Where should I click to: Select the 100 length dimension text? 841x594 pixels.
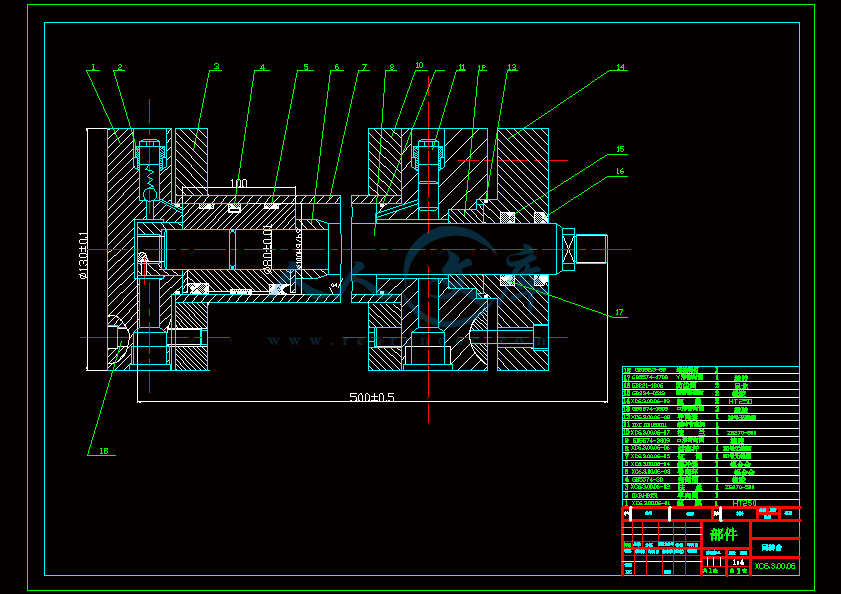[x=239, y=183]
